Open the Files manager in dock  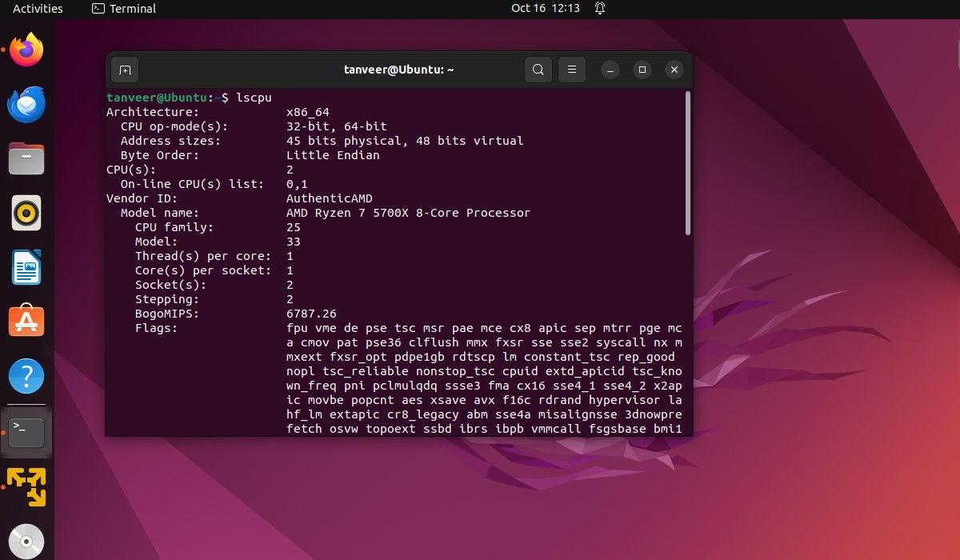click(26, 158)
